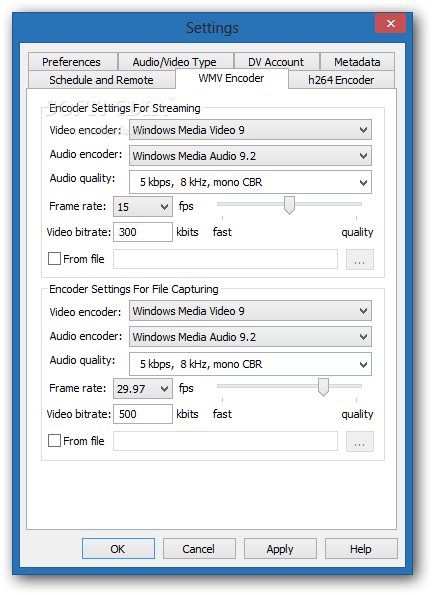Close the Settings dialog
This screenshot has height=595, width=433.
390,24
